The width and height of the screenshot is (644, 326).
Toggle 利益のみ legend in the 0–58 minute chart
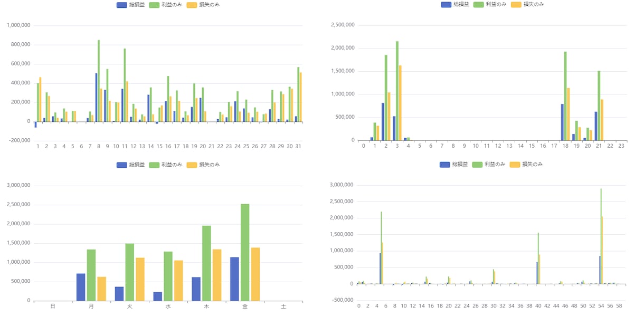[488, 164]
